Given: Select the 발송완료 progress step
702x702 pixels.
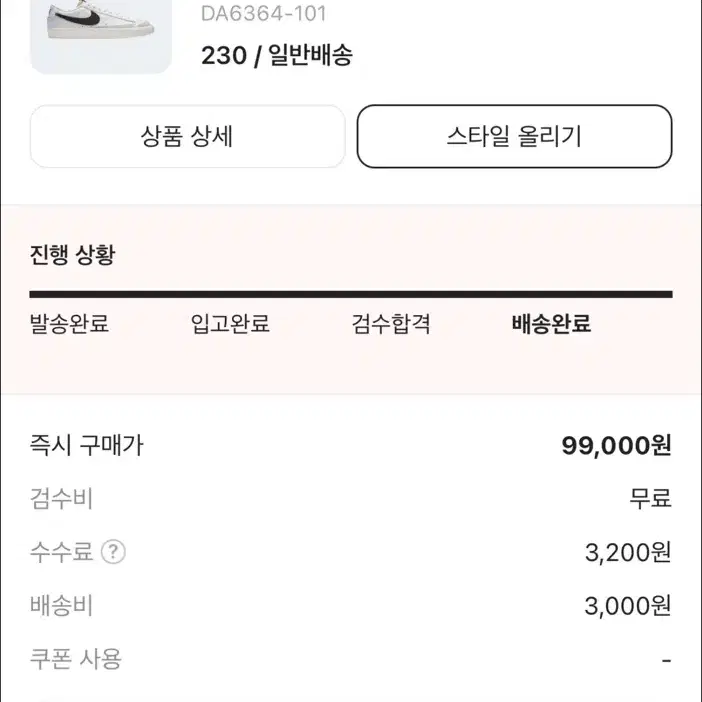Looking at the screenshot, I should (x=69, y=323).
